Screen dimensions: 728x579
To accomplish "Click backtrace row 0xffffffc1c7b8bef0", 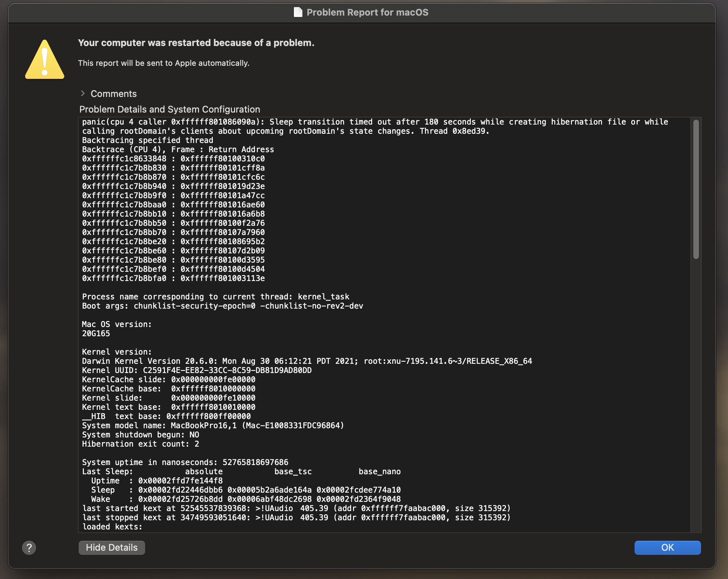I will point(174,269).
